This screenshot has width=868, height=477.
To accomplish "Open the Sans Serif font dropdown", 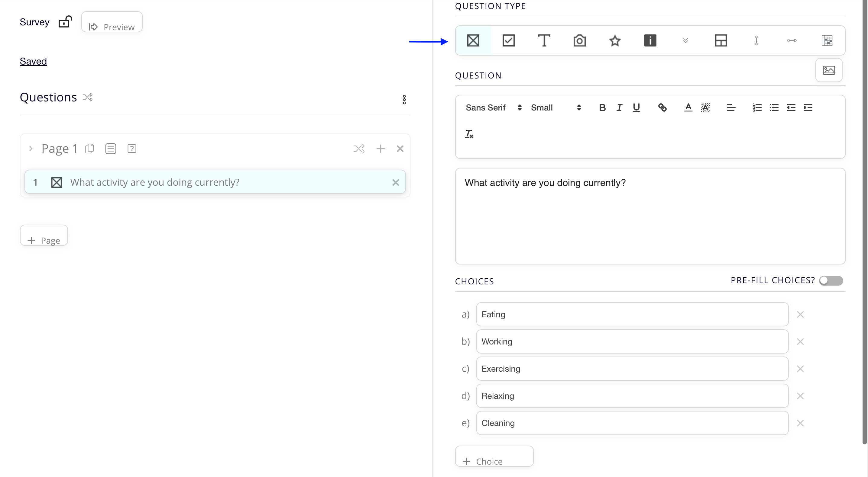I will 493,107.
